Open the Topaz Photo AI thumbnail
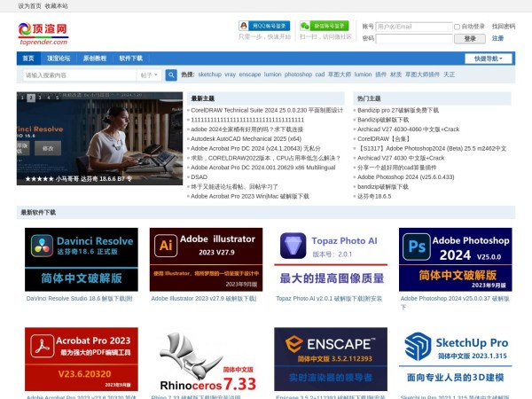The width and height of the screenshot is (532, 399). tap(331, 260)
